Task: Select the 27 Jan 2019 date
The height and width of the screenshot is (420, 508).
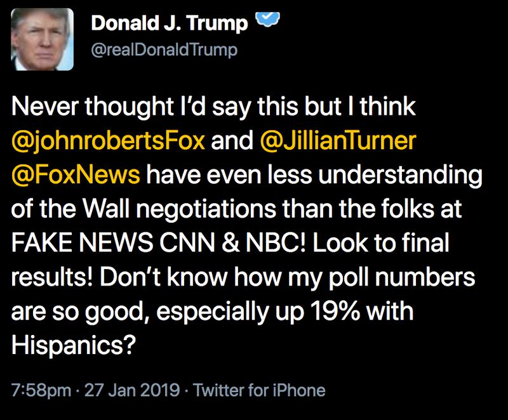Action: coord(133,390)
